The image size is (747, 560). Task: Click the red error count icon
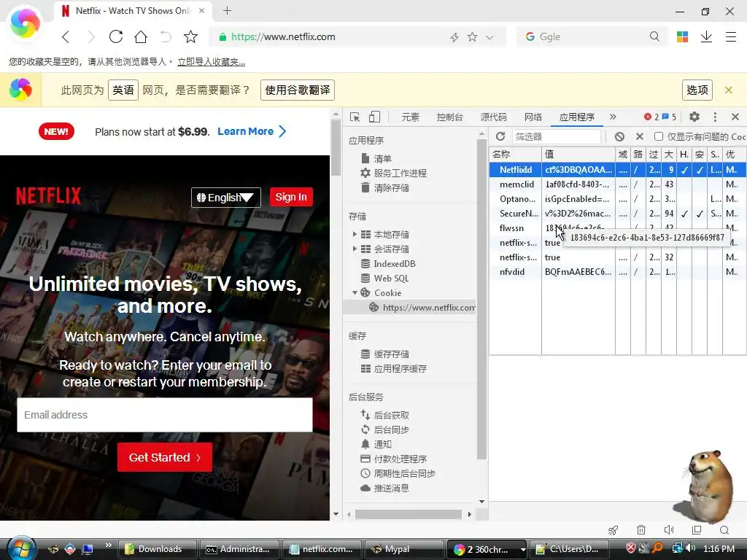point(648,117)
